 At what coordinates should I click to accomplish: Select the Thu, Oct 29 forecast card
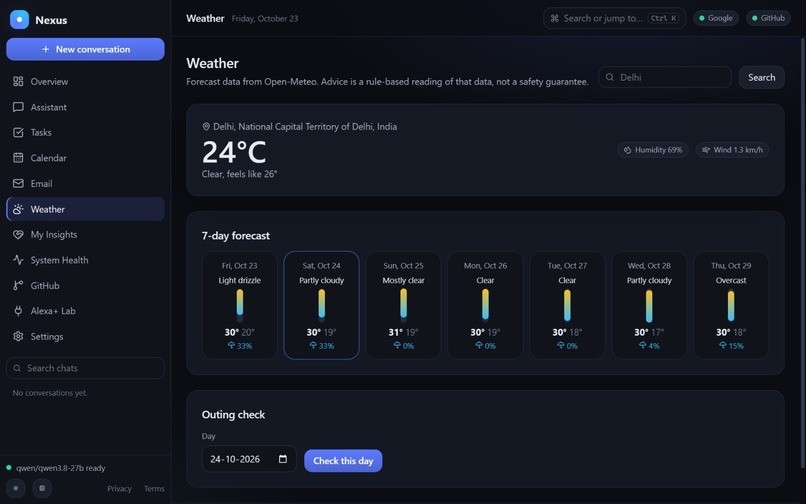pos(731,305)
